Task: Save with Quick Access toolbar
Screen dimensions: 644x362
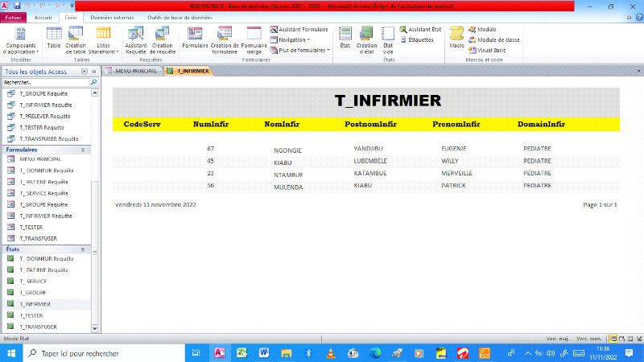Action: [17, 6]
